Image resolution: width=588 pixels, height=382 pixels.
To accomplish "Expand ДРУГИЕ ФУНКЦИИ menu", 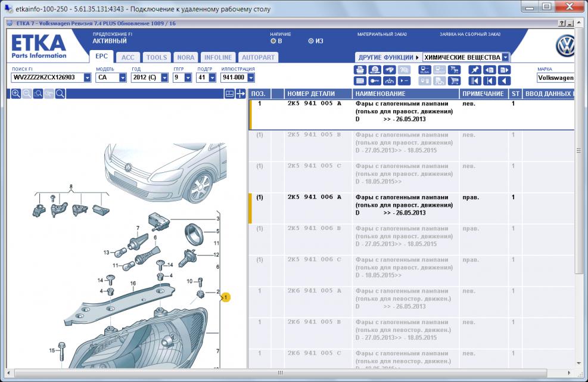I will [388, 57].
